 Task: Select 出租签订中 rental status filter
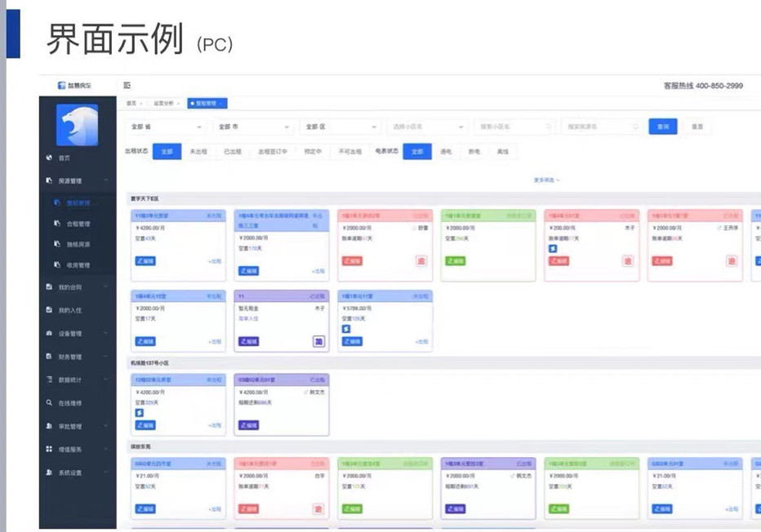[x=273, y=151]
